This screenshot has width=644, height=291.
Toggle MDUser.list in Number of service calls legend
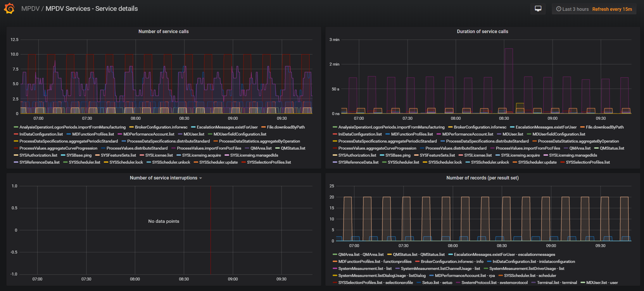194,134
